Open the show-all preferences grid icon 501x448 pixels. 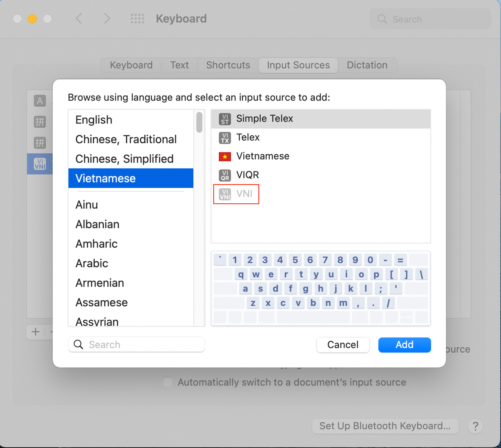click(137, 19)
